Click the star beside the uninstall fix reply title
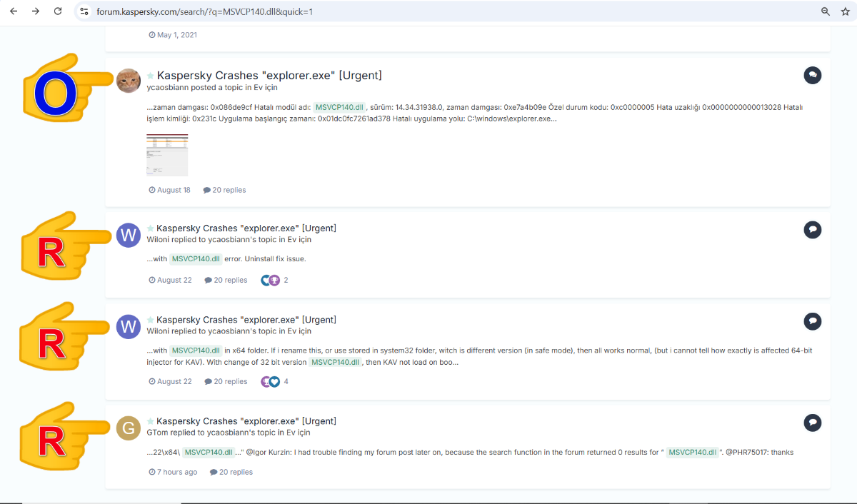 (x=151, y=228)
